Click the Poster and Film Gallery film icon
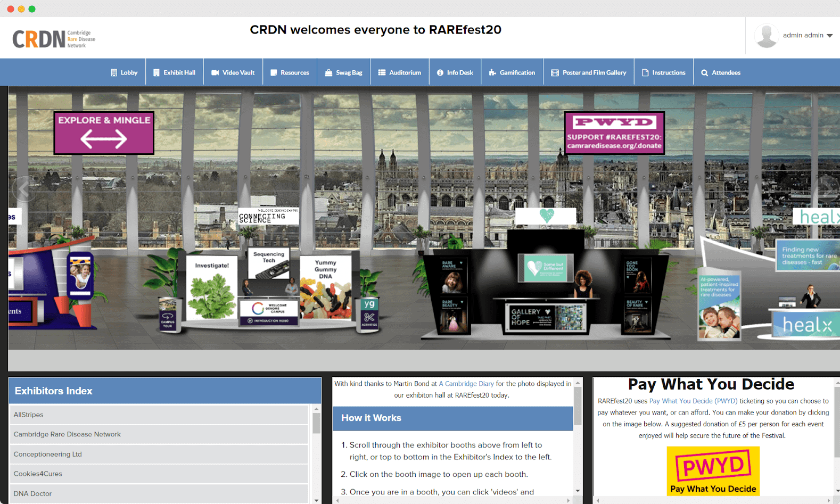 pyautogui.click(x=555, y=72)
